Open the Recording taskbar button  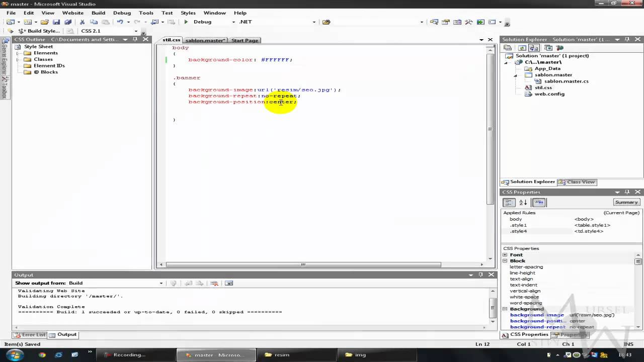coord(135,354)
